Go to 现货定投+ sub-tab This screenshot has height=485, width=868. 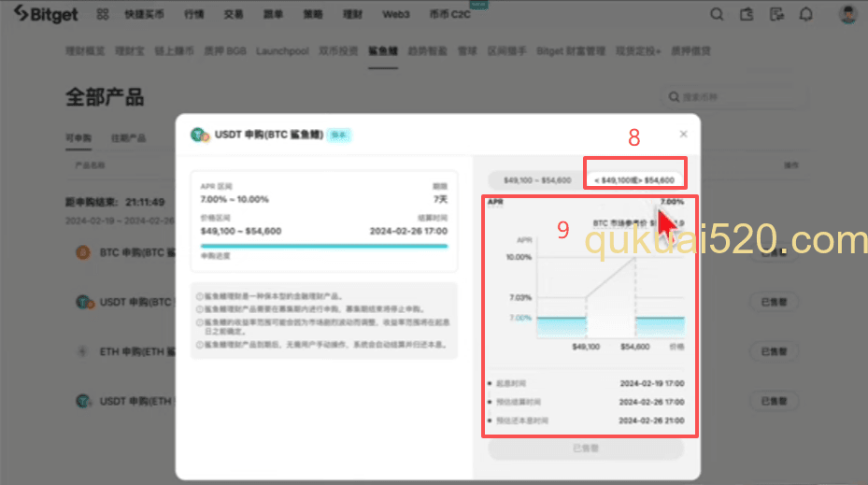(638, 51)
